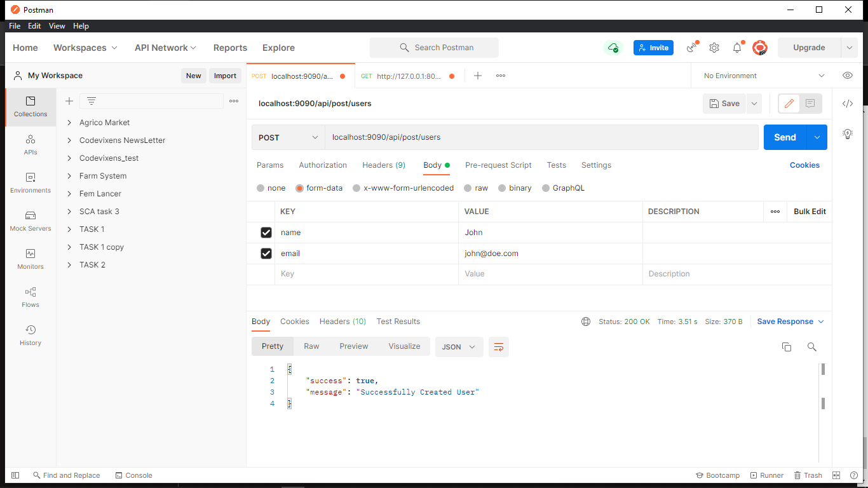The width and height of the screenshot is (868, 488).
Task: Copy response body with copy icon
Action: point(786,347)
